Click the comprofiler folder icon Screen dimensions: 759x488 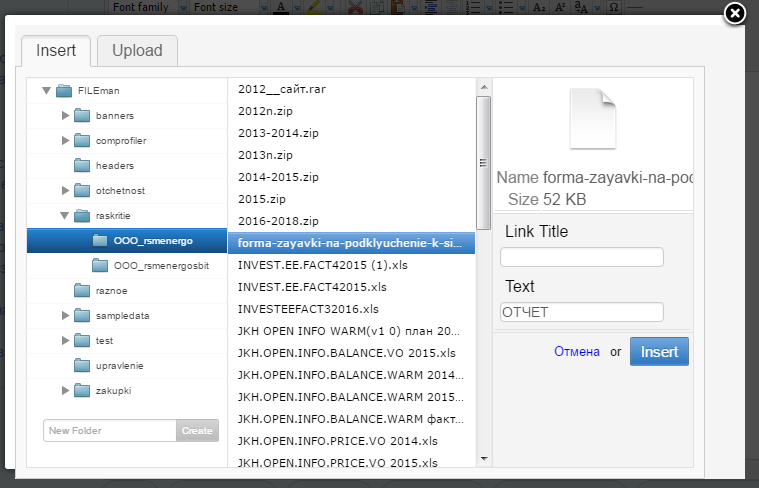click(82, 140)
